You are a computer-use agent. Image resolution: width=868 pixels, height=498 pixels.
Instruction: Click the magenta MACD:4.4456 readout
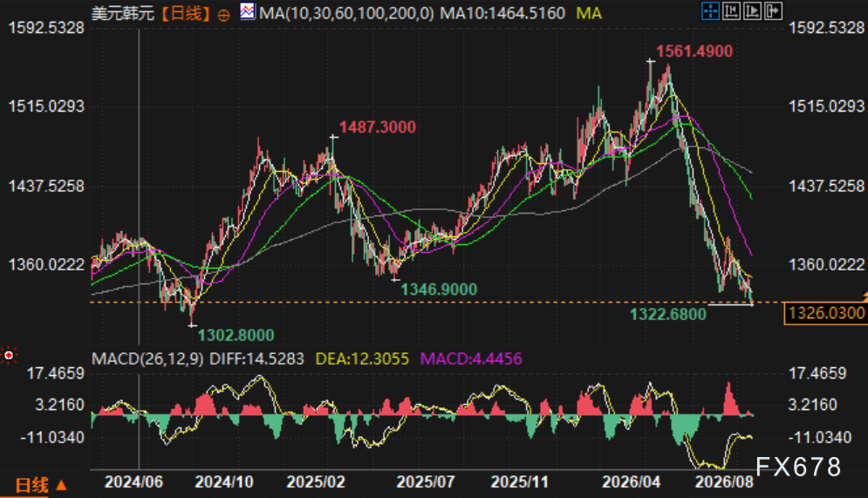pyautogui.click(x=471, y=358)
